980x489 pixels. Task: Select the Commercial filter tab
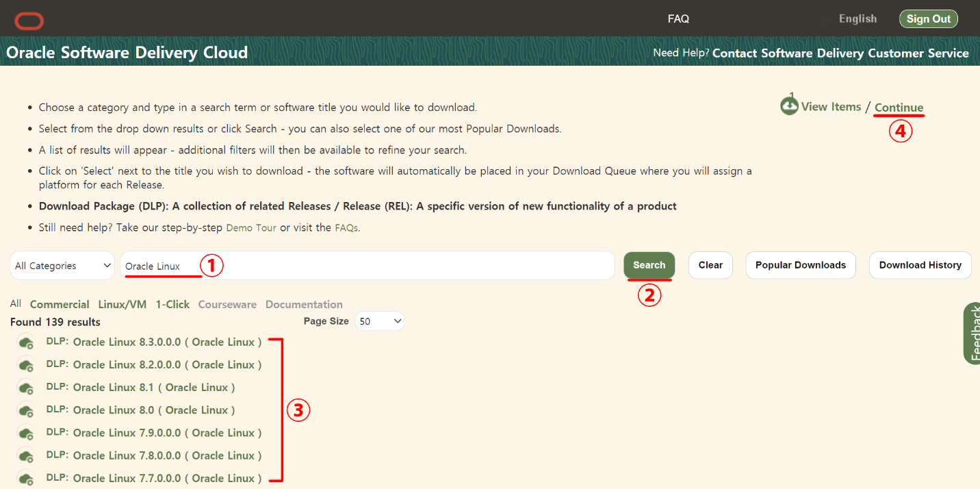[60, 305]
